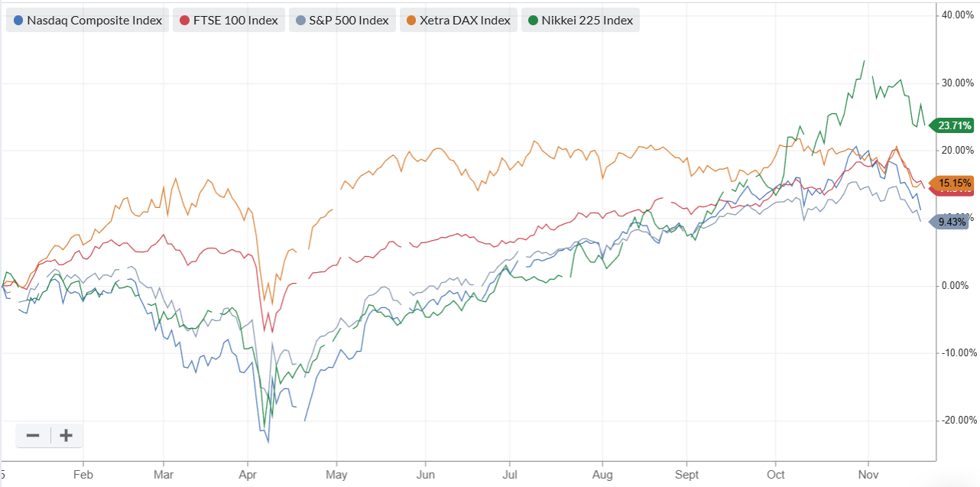
Task: Zoom in the chart with plus button
Action: pyautogui.click(x=67, y=436)
